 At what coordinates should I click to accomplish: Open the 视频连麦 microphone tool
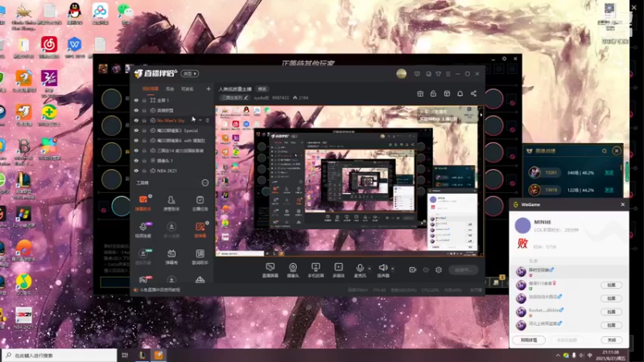(x=143, y=230)
